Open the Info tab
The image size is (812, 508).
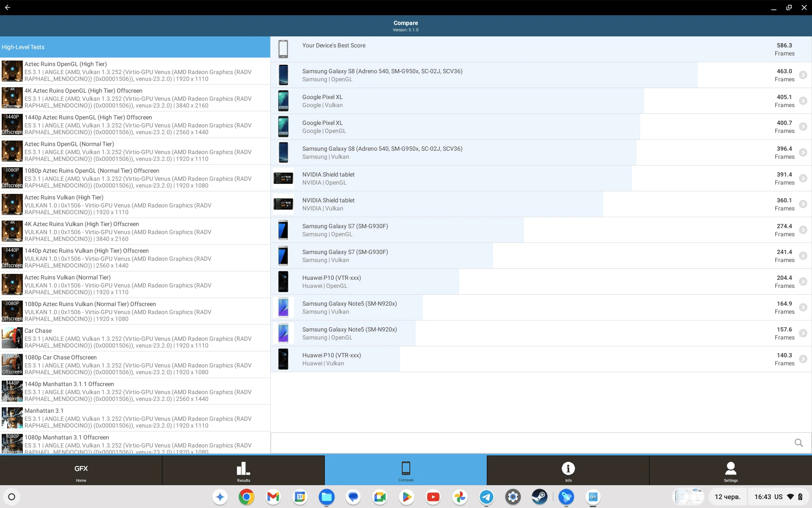click(568, 470)
